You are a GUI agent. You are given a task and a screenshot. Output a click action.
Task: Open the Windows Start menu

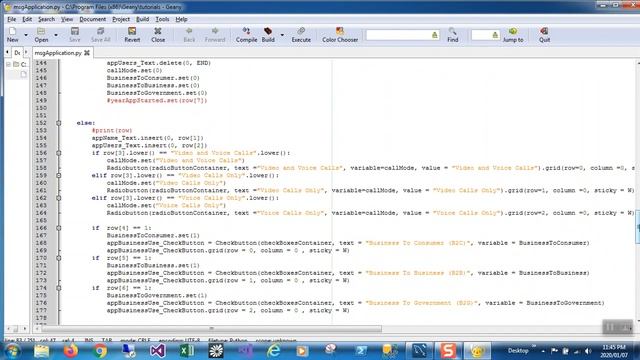coord(12,351)
